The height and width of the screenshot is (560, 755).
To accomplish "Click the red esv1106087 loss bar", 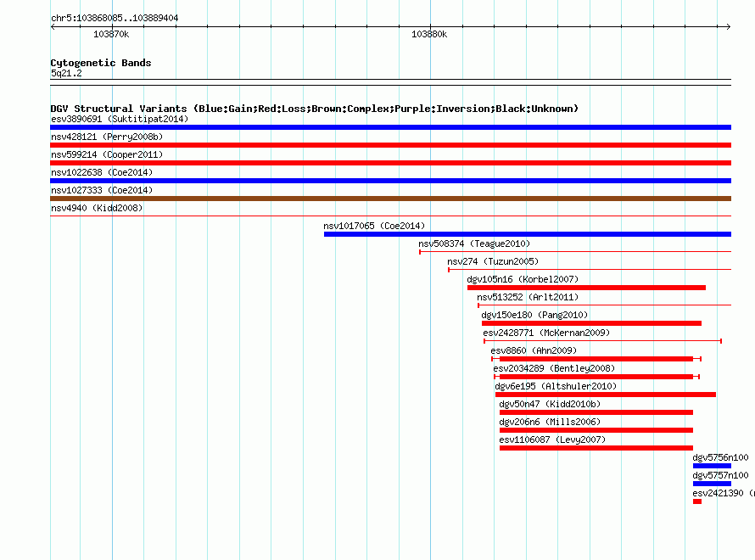I will tap(596, 448).
